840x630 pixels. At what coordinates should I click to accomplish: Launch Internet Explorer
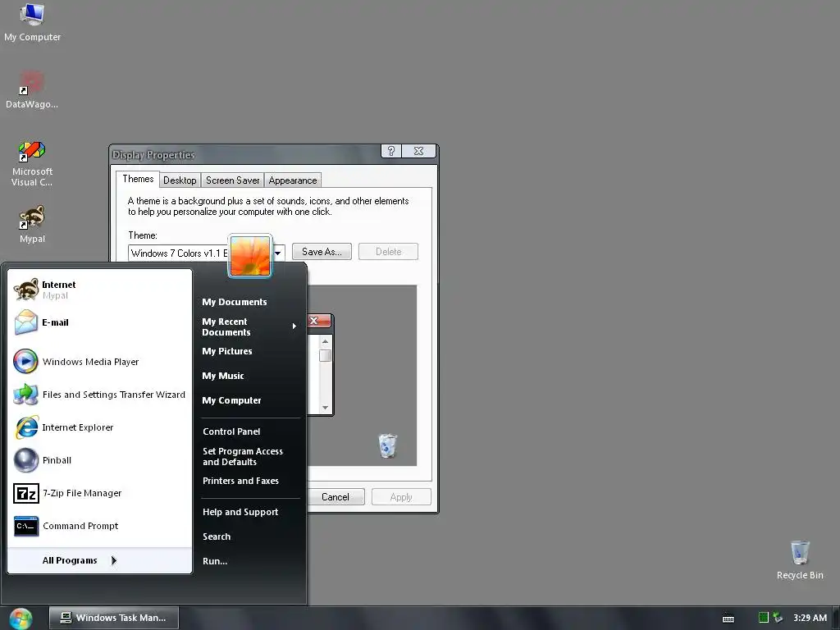[99, 427]
